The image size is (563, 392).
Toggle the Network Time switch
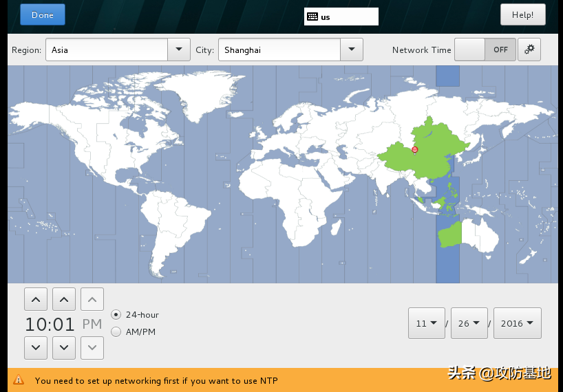point(485,50)
